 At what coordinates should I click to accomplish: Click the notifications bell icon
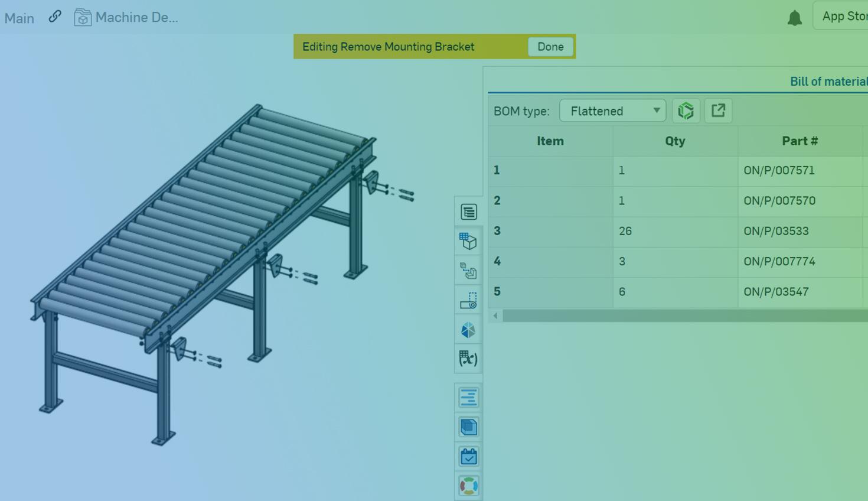pos(794,18)
